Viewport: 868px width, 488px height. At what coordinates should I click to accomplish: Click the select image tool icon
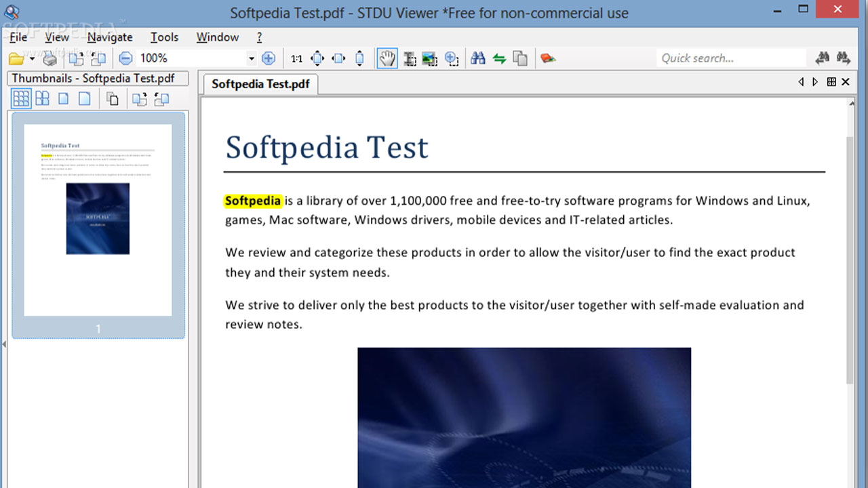pyautogui.click(x=429, y=59)
